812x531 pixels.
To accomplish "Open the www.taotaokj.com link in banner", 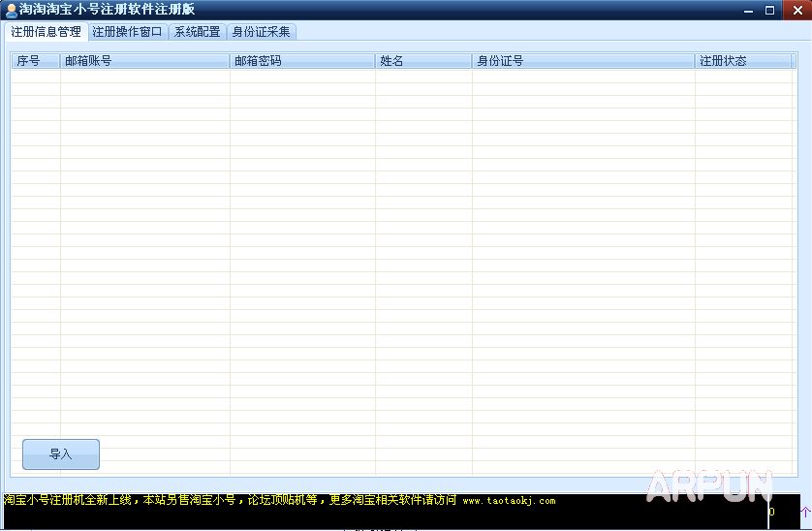I will coord(509,501).
